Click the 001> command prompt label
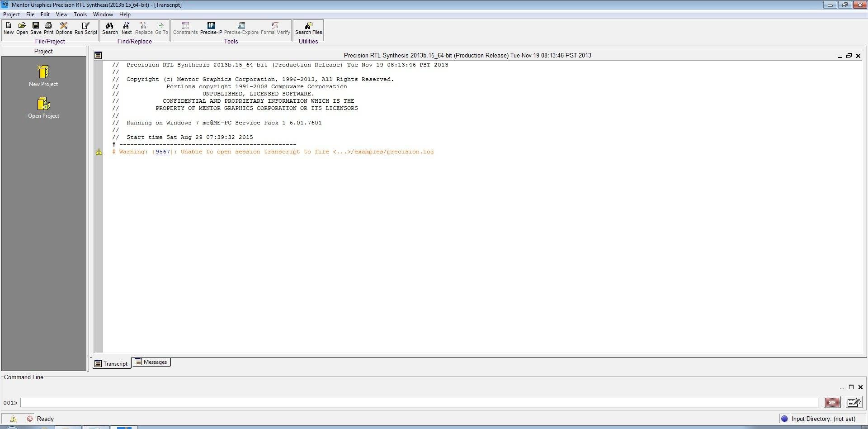This screenshot has width=868, height=429. tap(10, 403)
